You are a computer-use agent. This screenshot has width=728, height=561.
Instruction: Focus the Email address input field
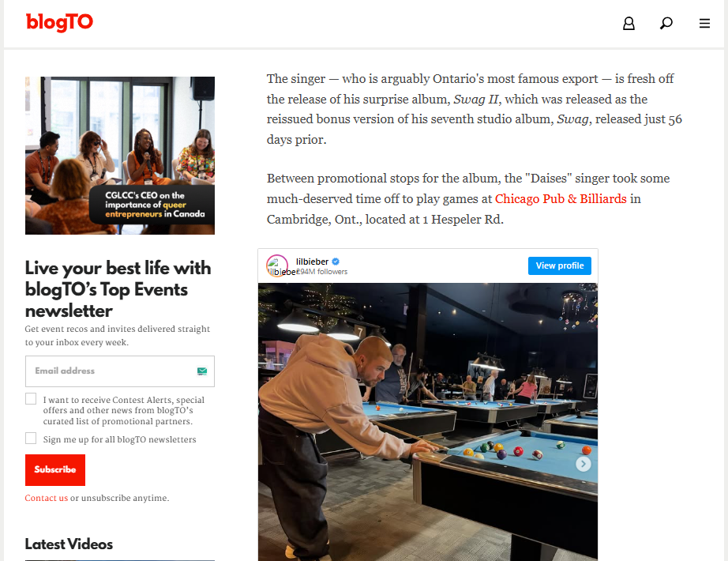pos(120,371)
